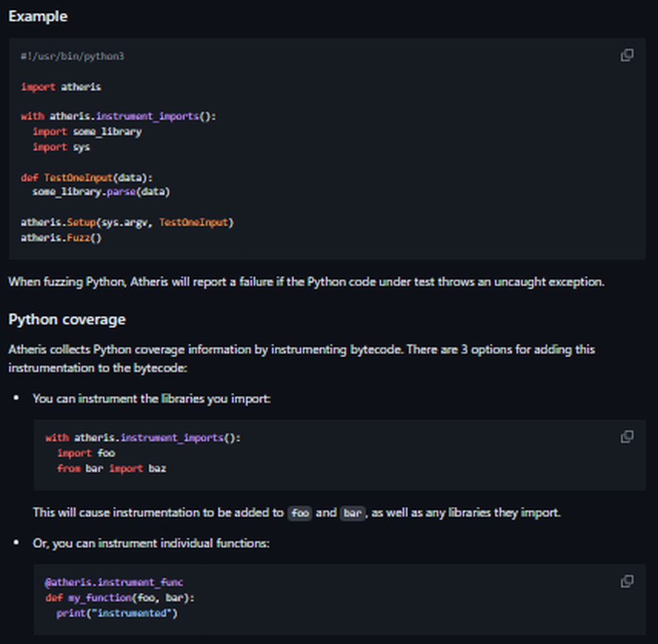Click the '#!/usr/bin/python3' shebang line

click(72, 56)
